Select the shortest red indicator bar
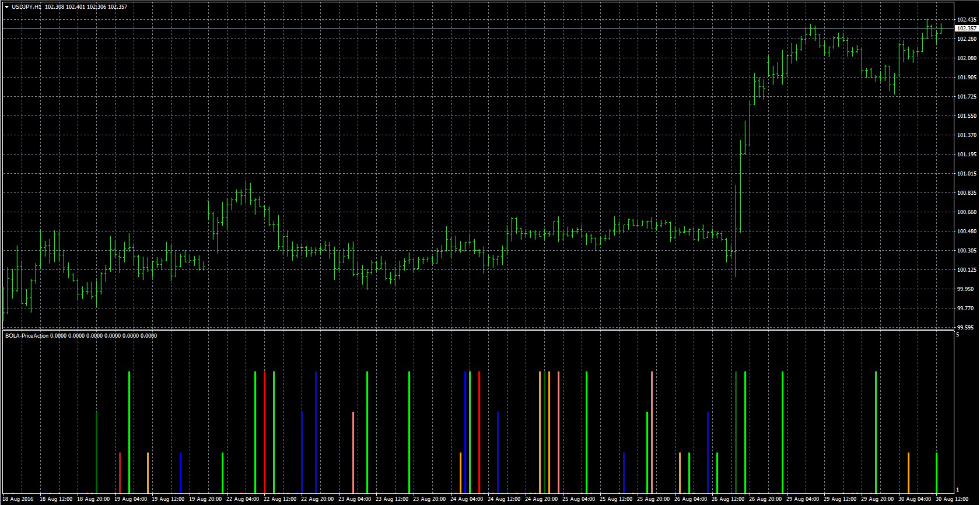980x505 pixels. 120,472
